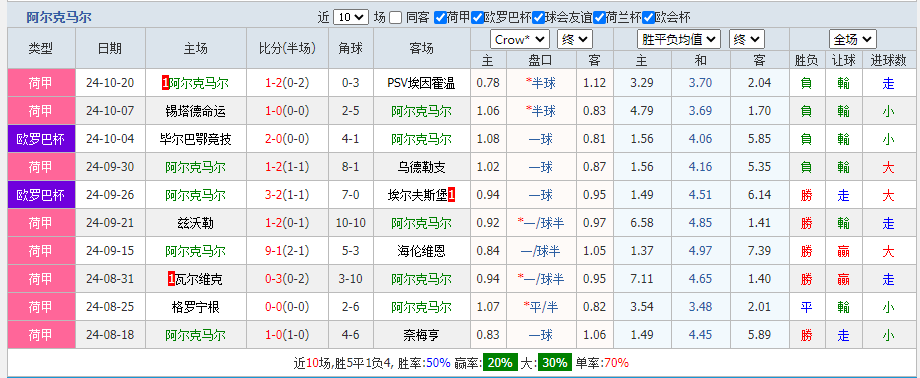The image size is (920, 378).
Task: Click the 比分(半场) column header
Action: point(288,49)
